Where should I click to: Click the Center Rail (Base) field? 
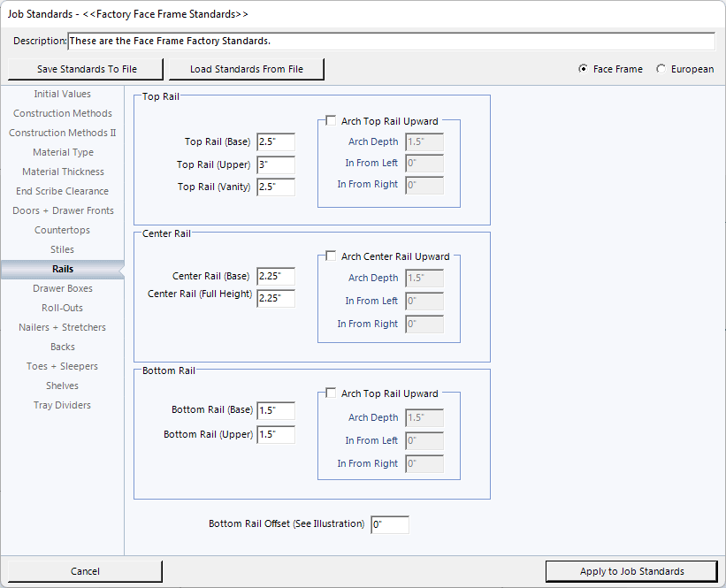coord(275,276)
